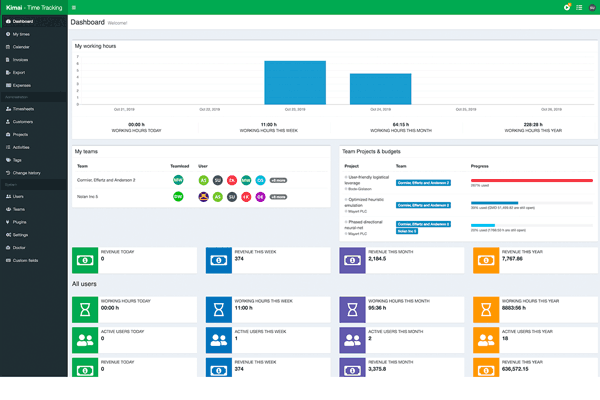Expand '+8 more' users for Cormier team
This screenshot has width=600, height=400.
(x=278, y=180)
